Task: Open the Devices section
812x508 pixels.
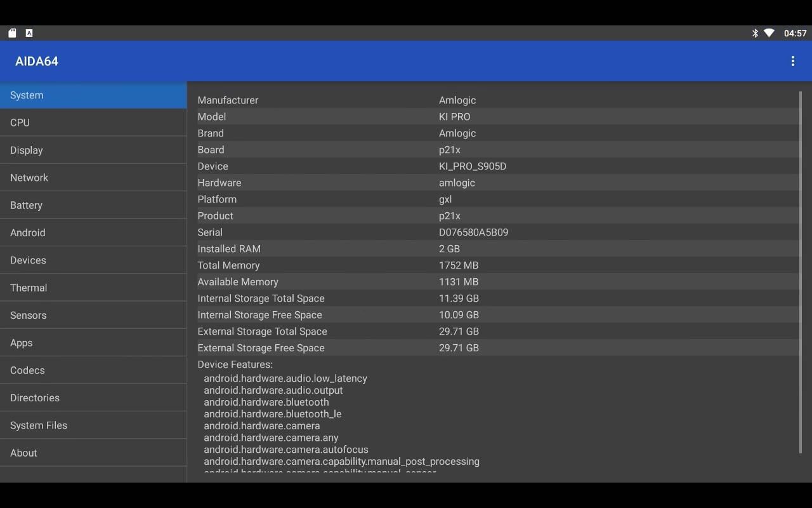Action: point(93,260)
